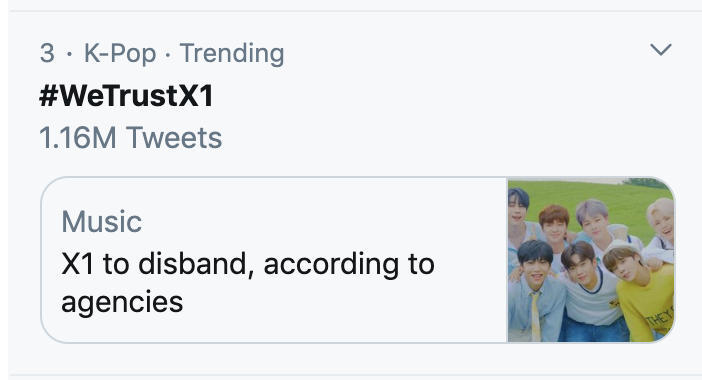
Task: Click the 'according to' text in the headline
Action: click(349, 264)
